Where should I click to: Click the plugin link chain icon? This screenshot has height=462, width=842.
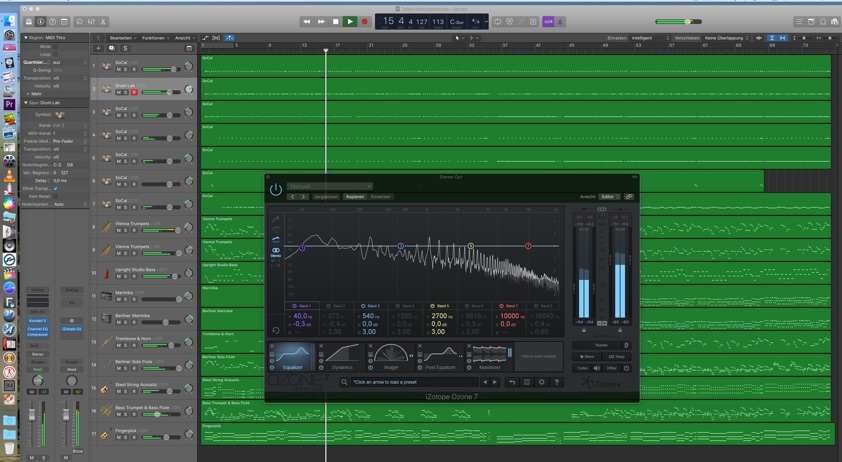[x=629, y=197]
